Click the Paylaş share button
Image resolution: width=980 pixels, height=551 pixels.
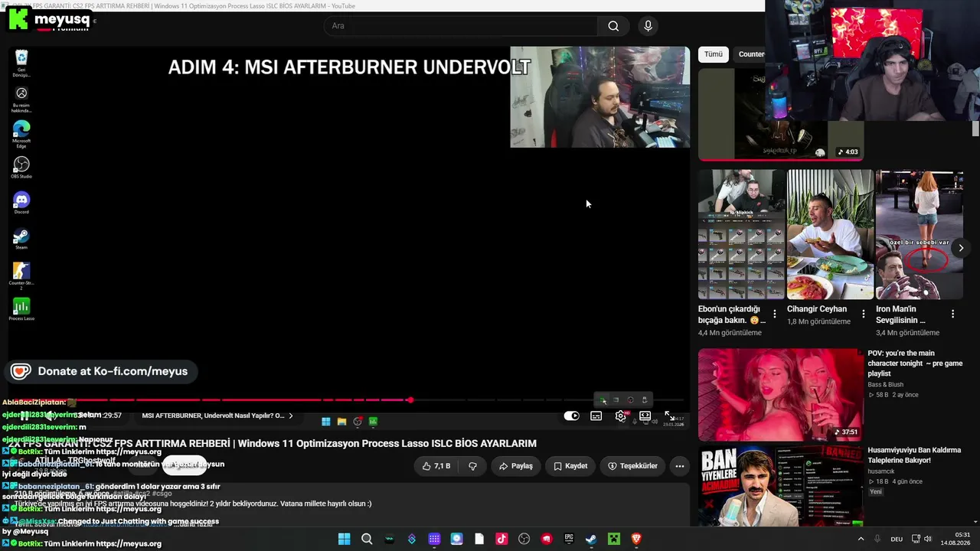tap(515, 466)
